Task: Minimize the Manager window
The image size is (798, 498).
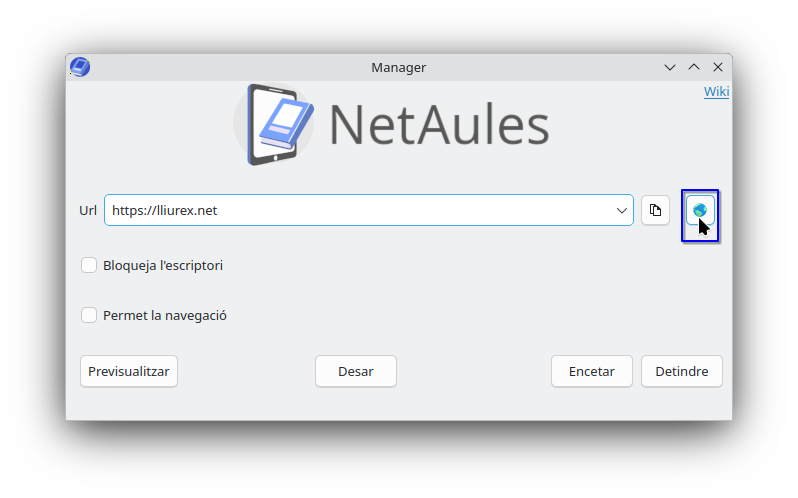Action: pos(670,67)
